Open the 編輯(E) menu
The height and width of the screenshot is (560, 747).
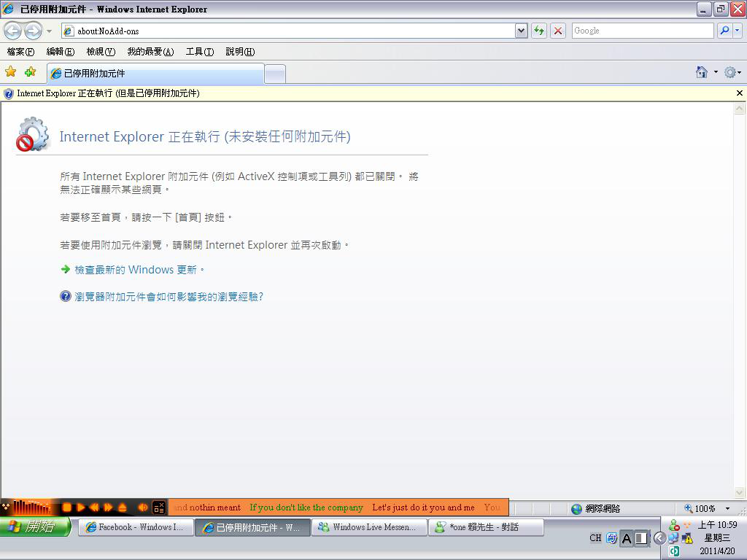click(x=61, y=52)
